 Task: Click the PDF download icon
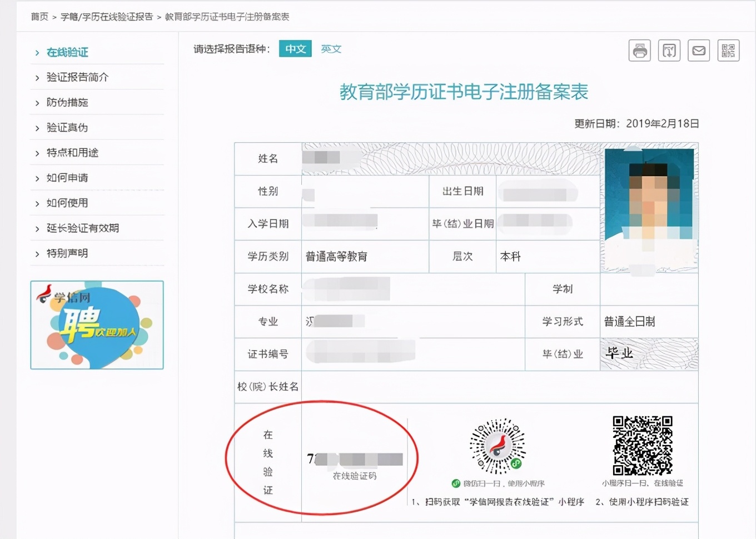[x=669, y=51]
